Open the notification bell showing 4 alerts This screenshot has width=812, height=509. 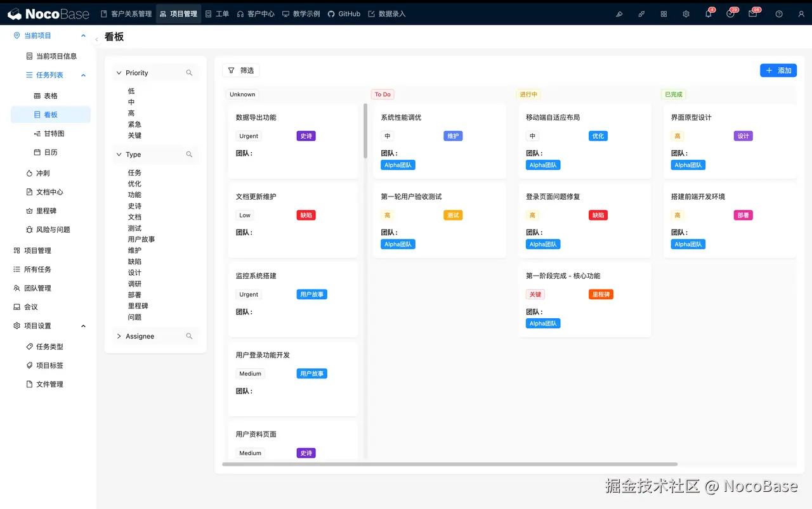(x=709, y=13)
